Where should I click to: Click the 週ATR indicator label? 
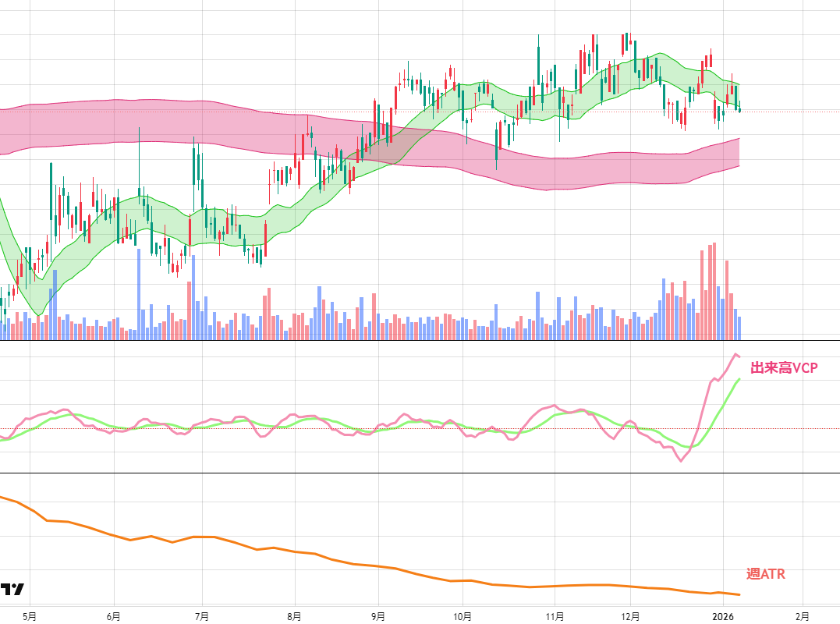766,573
